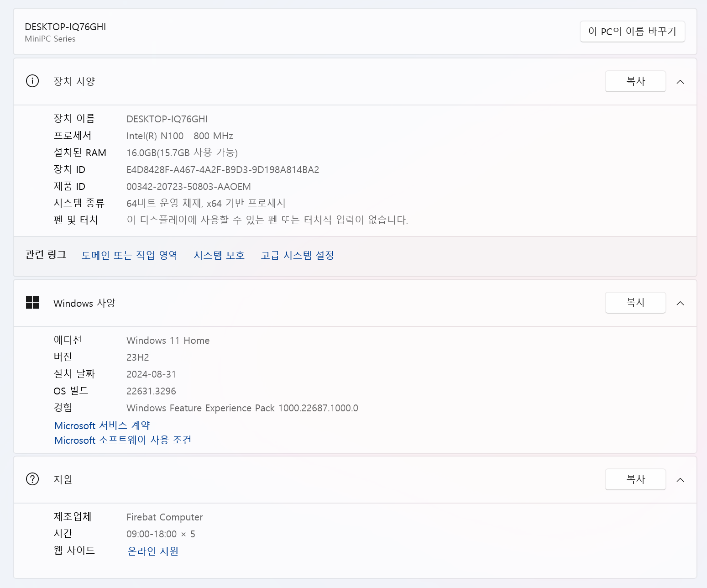The width and height of the screenshot is (707, 588).
Task: Click the 장치 이름 value DESKTOP-IQ76GHI
Action: [167, 119]
